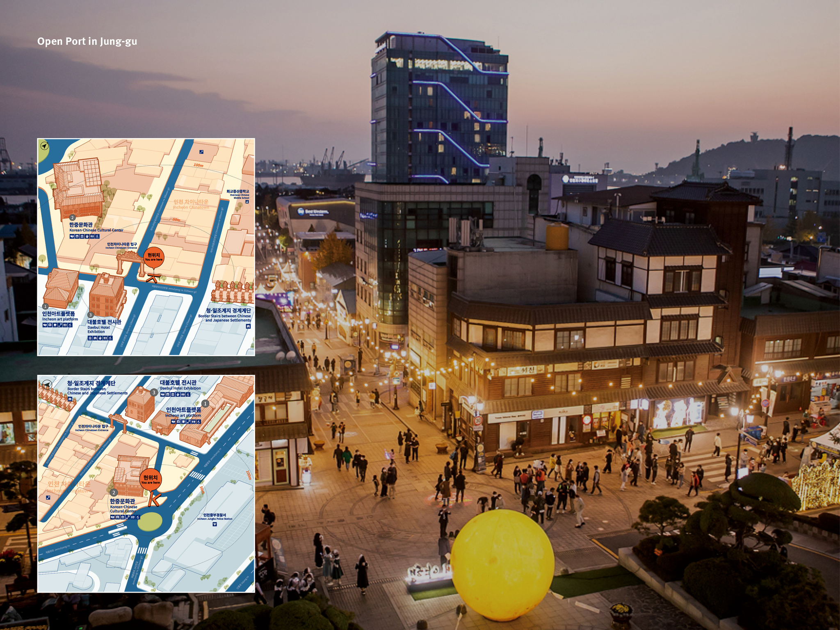The width and height of the screenshot is (840, 630).
Task: Click wheelchair icon under Incheon art platform, bottom map
Action: 199,422
